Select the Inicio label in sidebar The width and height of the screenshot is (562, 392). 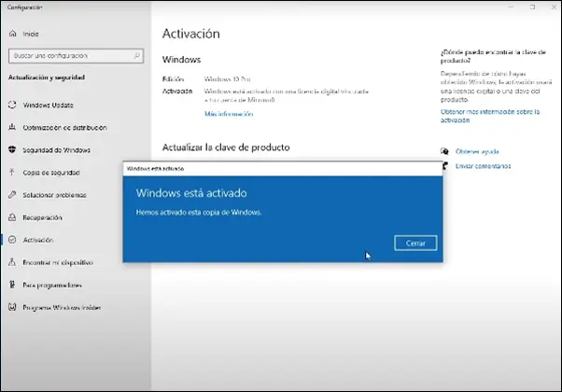point(31,34)
